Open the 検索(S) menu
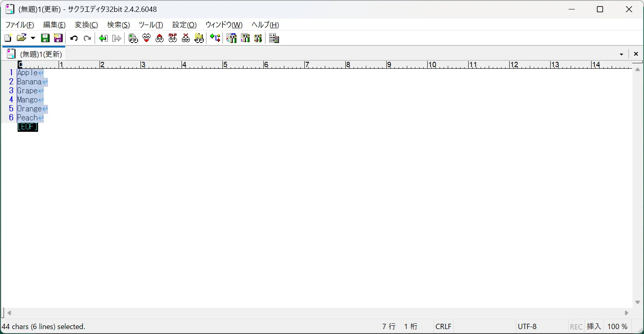644x334 pixels. click(118, 25)
